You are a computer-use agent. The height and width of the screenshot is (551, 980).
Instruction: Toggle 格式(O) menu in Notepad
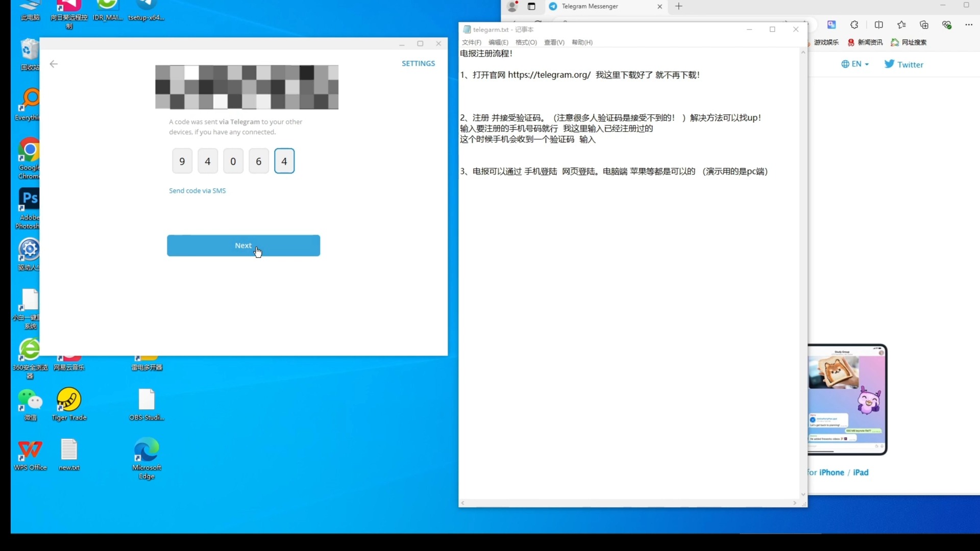(526, 42)
